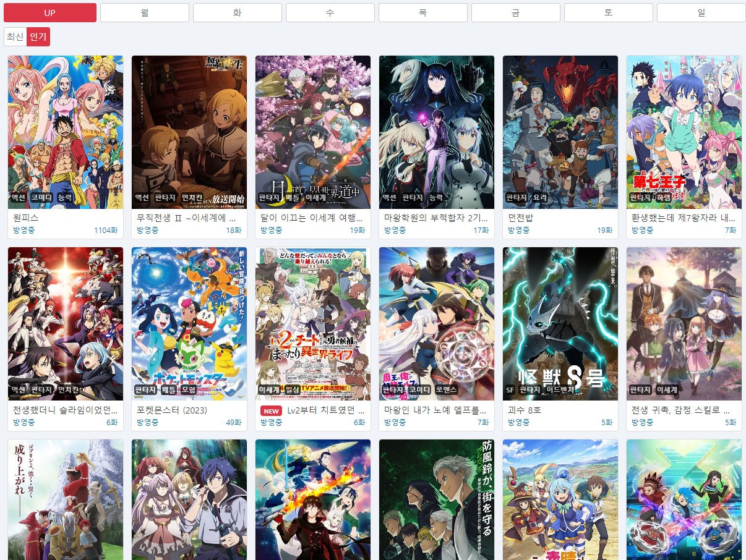Sort by 최신 (latest)
746x560 pixels.
click(x=15, y=36)
